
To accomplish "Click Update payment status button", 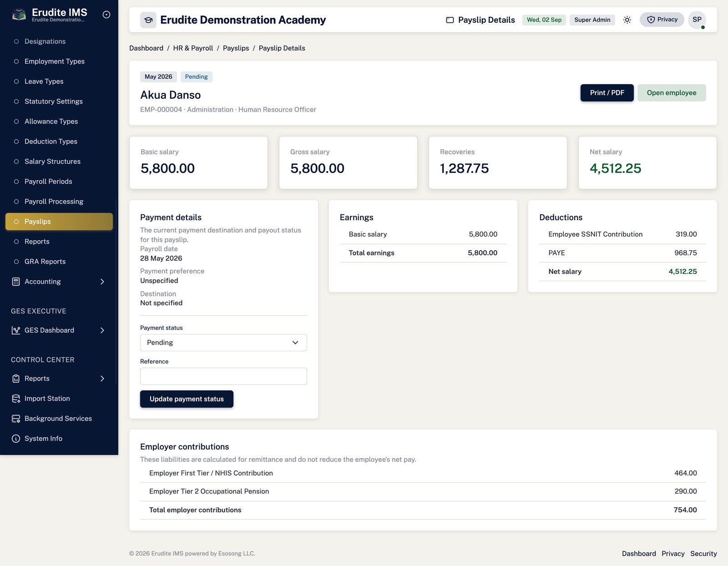I will tap(187, 399).
